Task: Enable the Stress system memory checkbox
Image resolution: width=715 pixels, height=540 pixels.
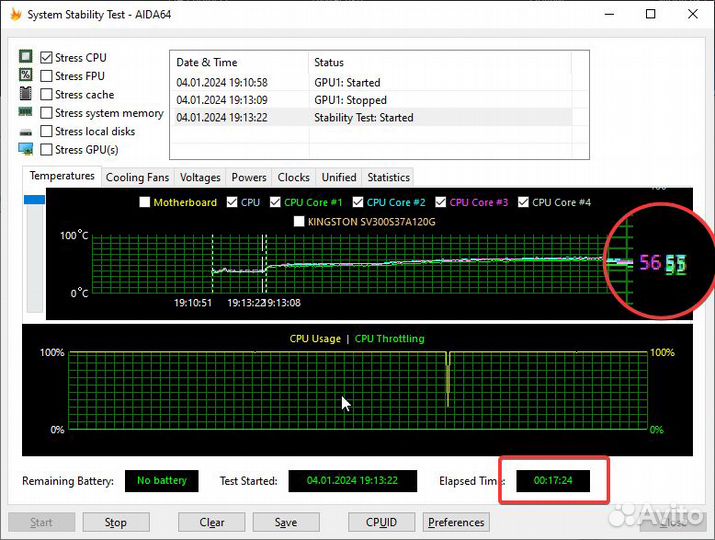Action: [x=46, y=113]
